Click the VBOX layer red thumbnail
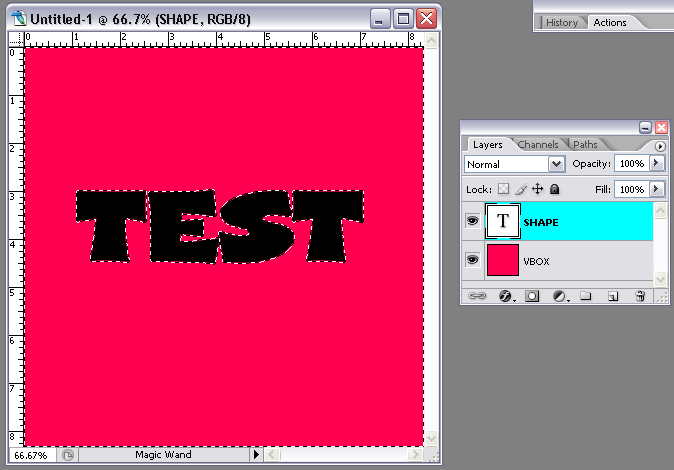The image size is (674, 470). 502,260
